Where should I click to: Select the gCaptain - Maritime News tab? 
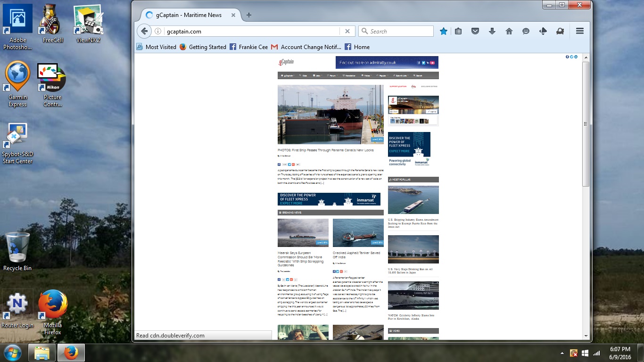189,15
